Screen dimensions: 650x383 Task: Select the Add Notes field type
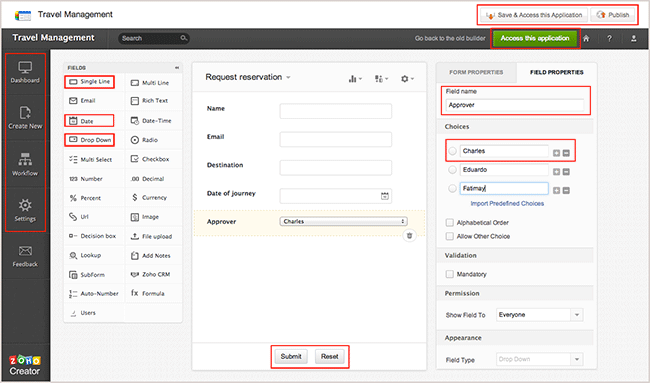(x=150, y=255)
